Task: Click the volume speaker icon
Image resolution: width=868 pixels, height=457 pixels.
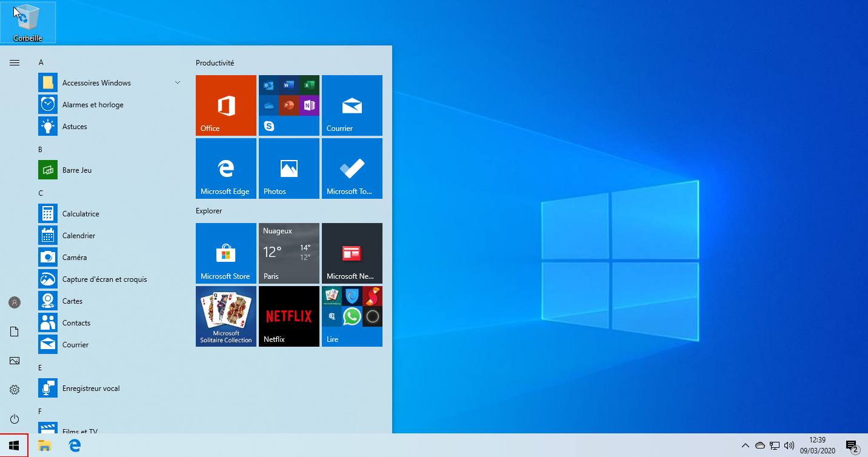Action: click(x=789, y=445)
